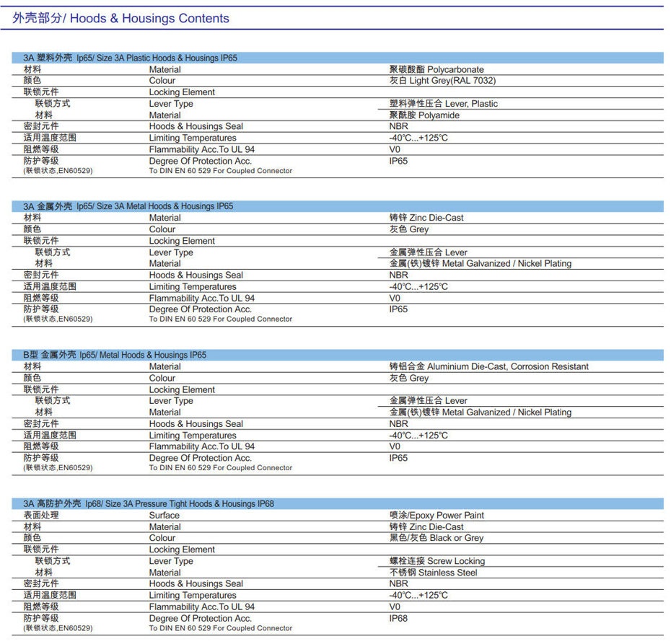
Task: Select the '喷涂/Epoxy Power Paint' value
Action: coord(437,516)
